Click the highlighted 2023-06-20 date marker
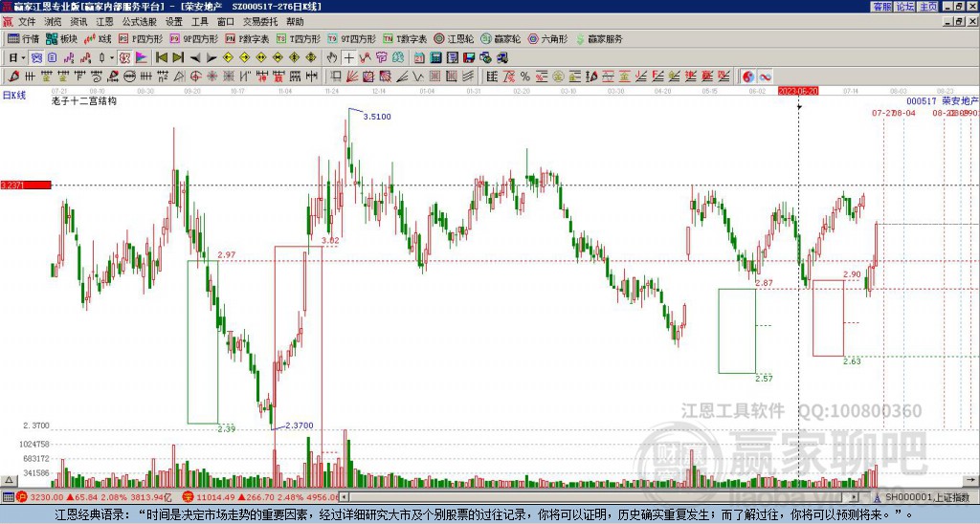 798,91
